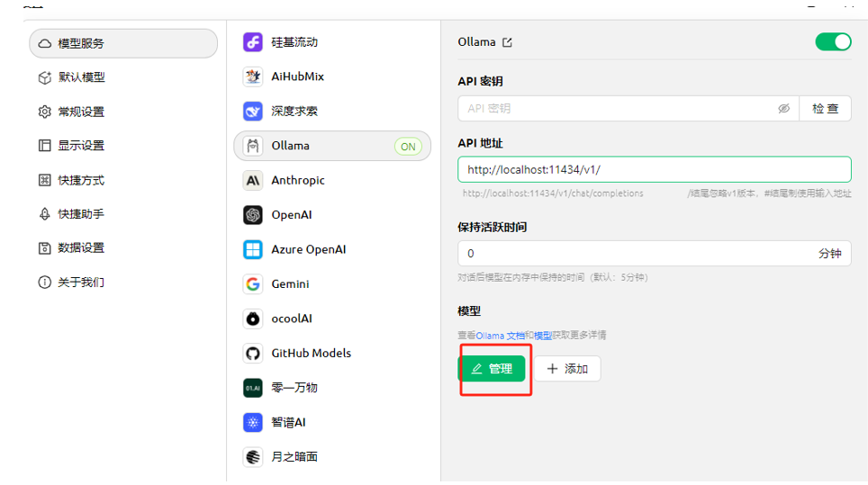Viewport: 868px width, 485px height.
Task: Choose the Gemini Google icon
Action: (x=253, y=283)
